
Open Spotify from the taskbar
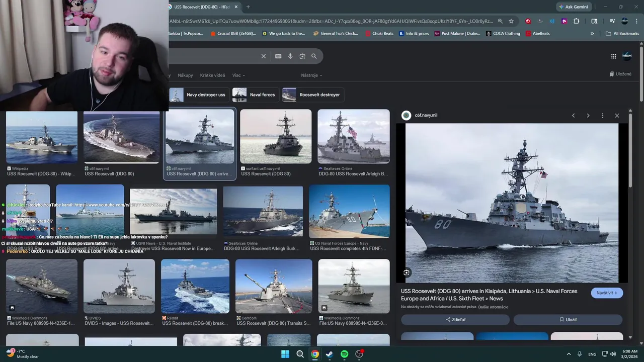(x=344, y=354)
